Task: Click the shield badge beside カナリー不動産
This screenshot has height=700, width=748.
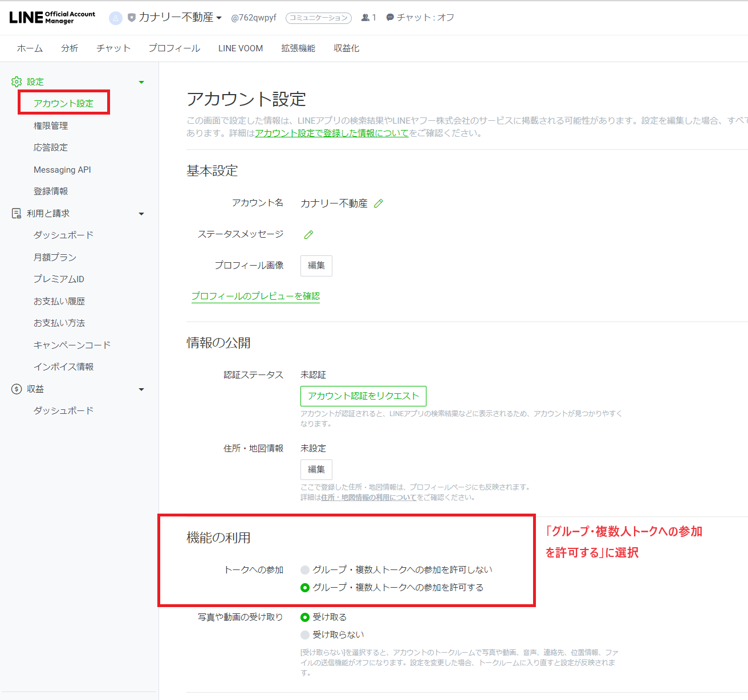Action: 132,18
